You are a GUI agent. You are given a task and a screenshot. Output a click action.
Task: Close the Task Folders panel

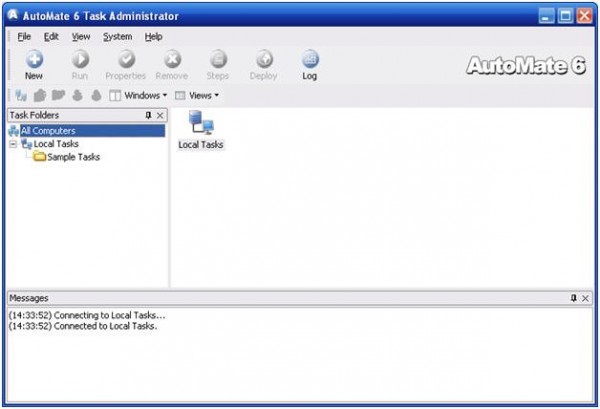[160, 115]
